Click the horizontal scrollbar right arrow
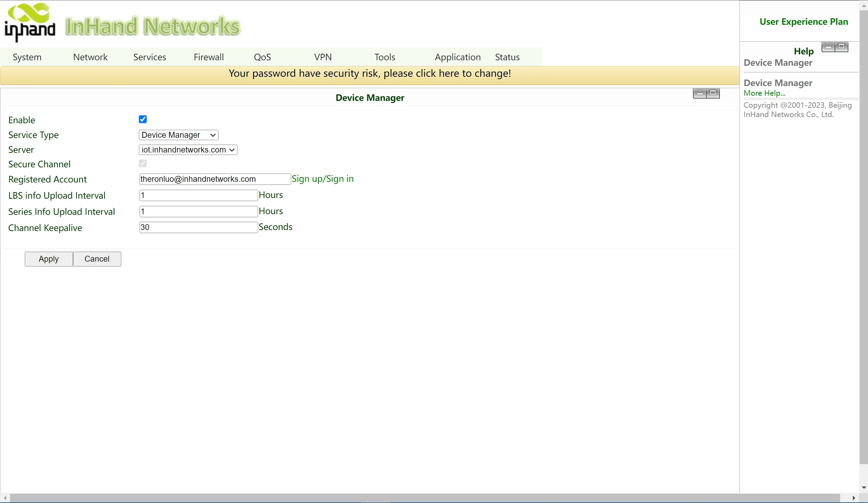The image size is (868, 503). [x=854, y=498]
